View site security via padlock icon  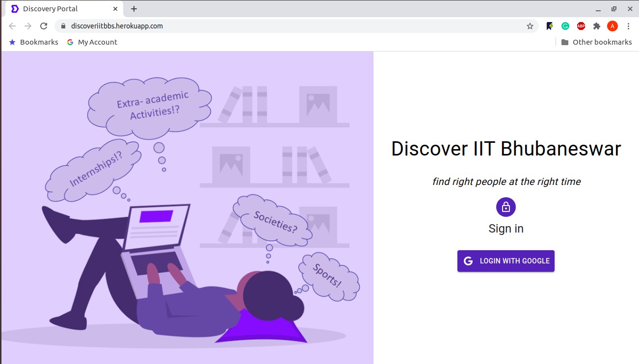pyautogui.click(x=63, y=26)
